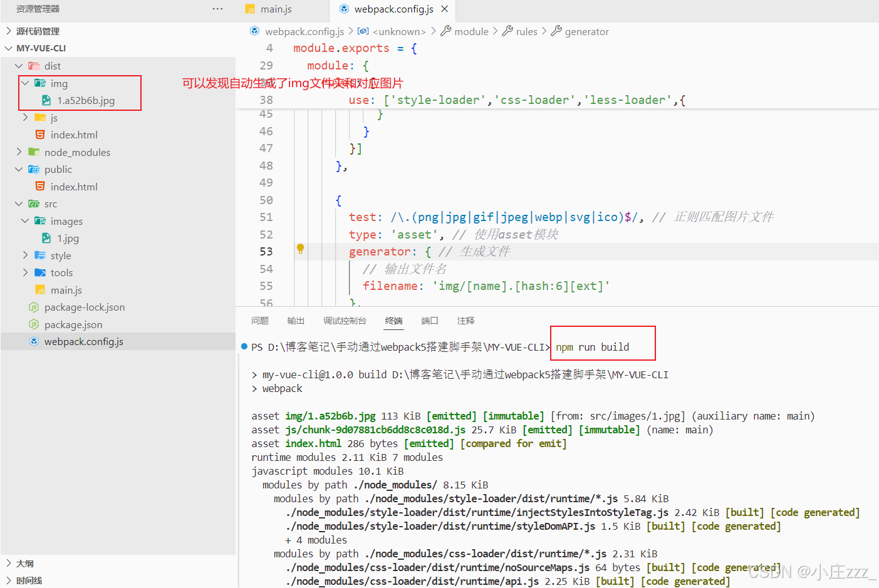The image size is (879, 588).
Task: Click the HTML icon of dist index.html
Action: pyautogui.click(x=40, y=135)
